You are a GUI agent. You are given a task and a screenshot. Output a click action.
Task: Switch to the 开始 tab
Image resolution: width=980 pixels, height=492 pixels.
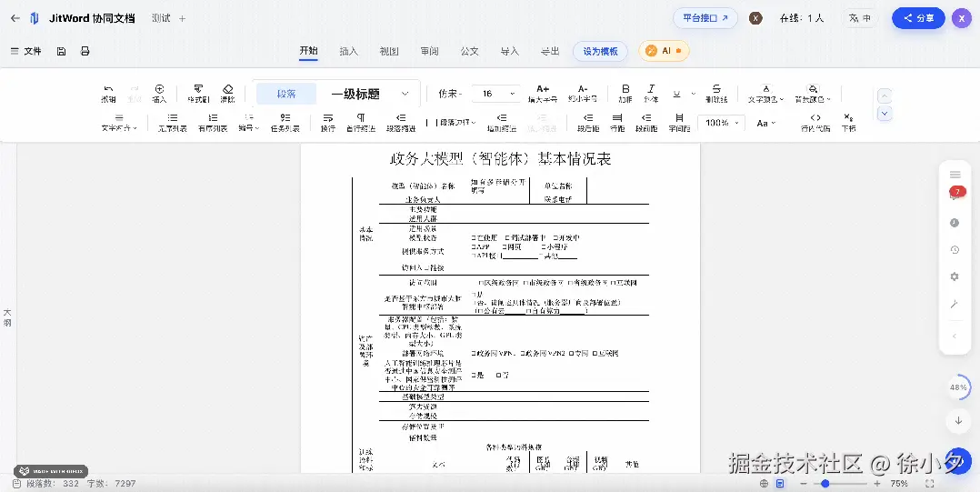click(x=309, y=51)
